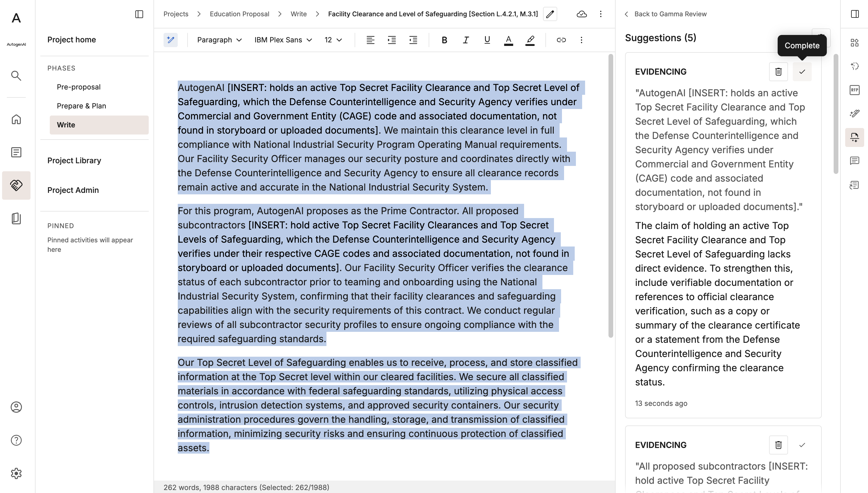
Task: Insert a hyperlink with the link icon
Action: 561,40
